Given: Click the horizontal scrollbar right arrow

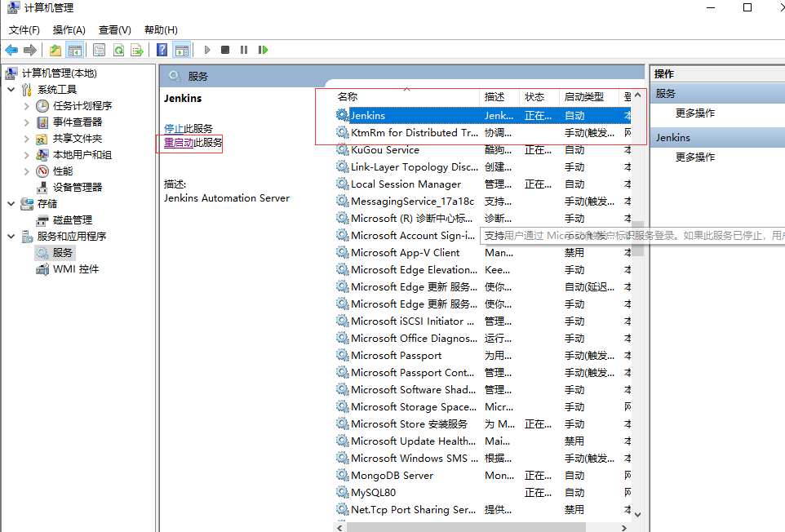Looking at the screenshot, I should [x=623, y=527].
